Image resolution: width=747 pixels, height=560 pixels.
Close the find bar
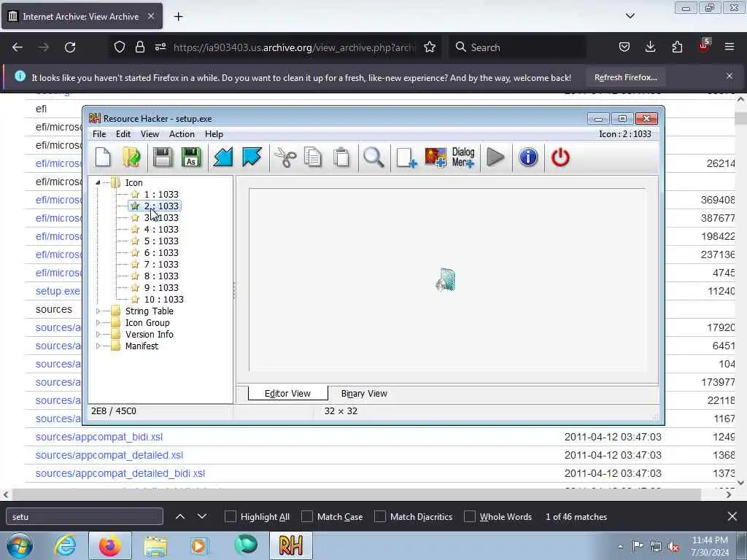[732, 517]
